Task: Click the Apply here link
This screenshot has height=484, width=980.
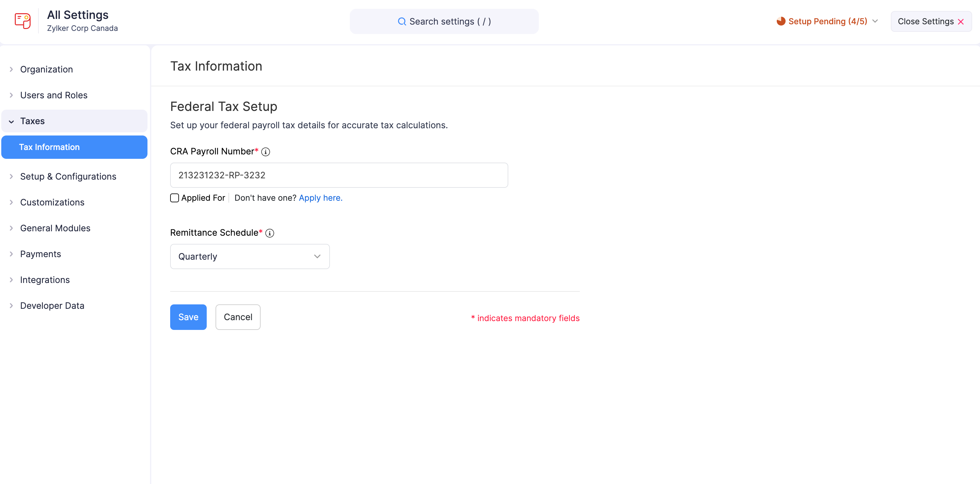Action: click(x=320, y=198)
